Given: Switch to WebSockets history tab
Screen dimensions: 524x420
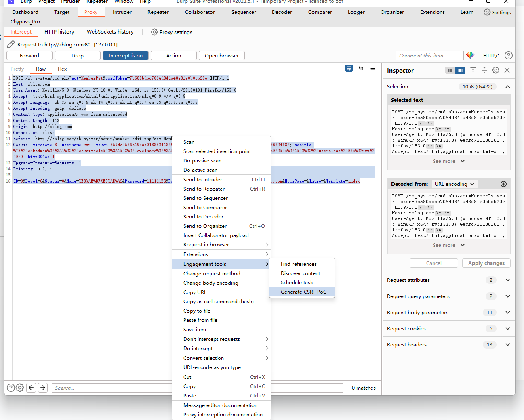Looking at the screenshot, I should (110, 32).
